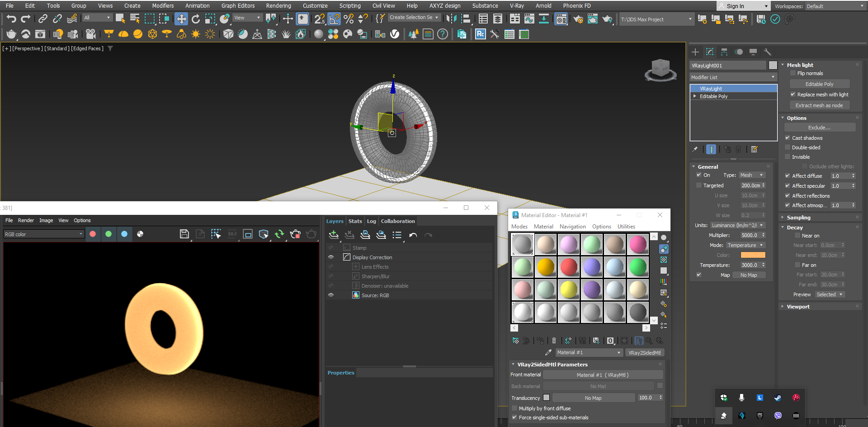Toggle Display Correction layer visibility eye
The image size is (868, 427).
[x=331, y=257]
